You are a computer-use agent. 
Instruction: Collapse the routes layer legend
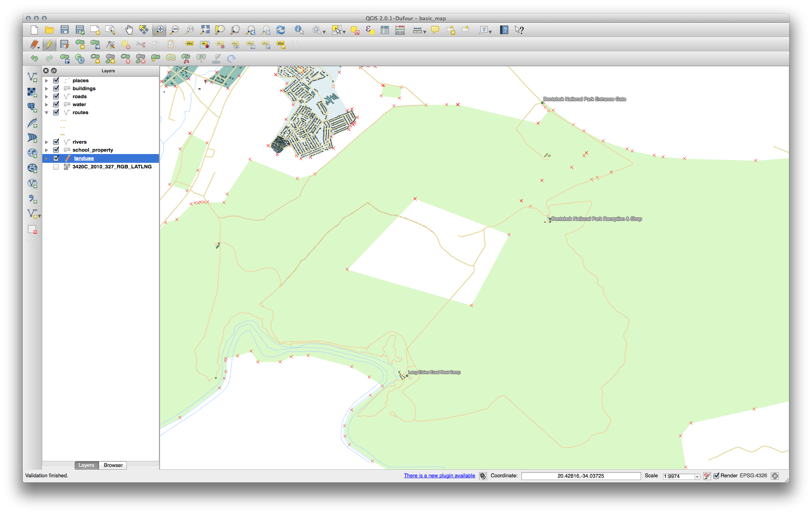pos(47,113)
